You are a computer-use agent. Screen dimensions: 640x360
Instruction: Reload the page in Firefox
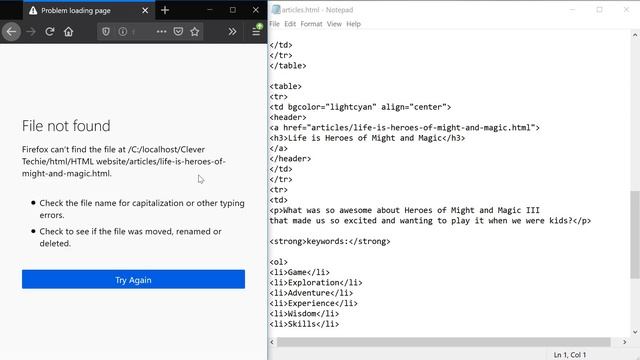tap(50, 31)
